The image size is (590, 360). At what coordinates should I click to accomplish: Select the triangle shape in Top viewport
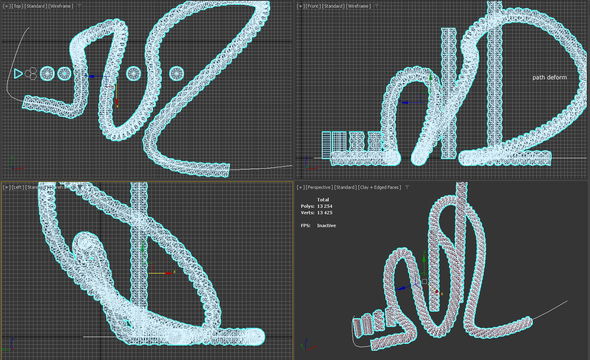(x=18, y=73)
